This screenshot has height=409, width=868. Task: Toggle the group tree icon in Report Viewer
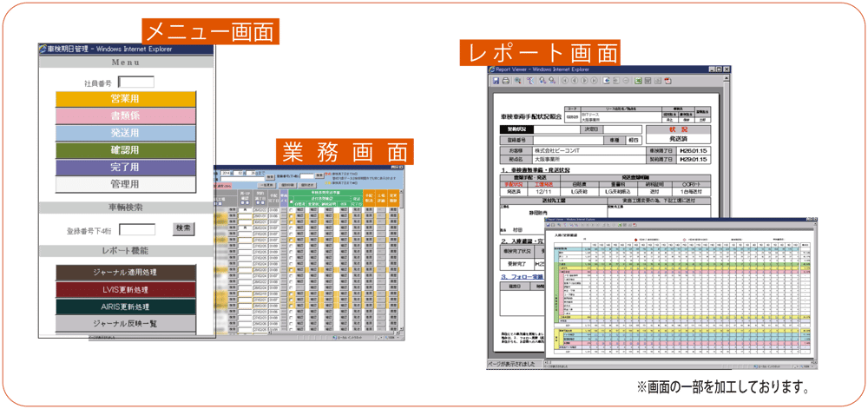(x=530, y=81)
